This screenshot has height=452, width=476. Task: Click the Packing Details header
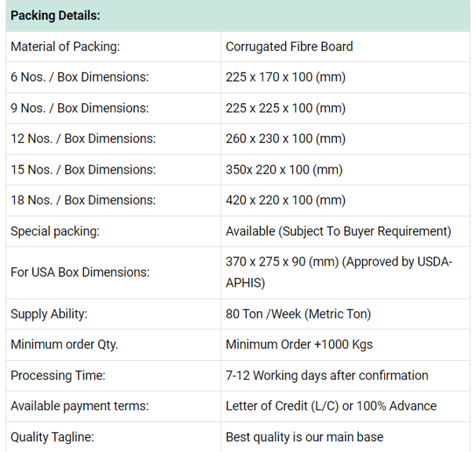click(55, 16)
